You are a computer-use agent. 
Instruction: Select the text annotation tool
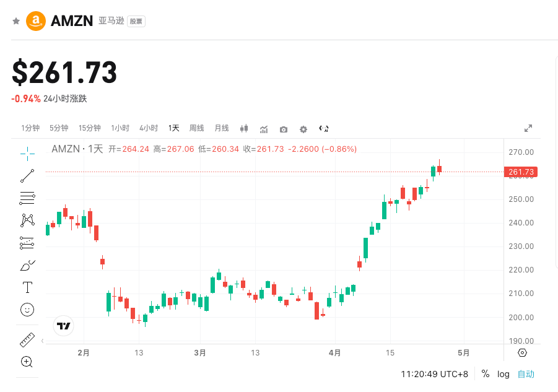click(x=27, y=287)
